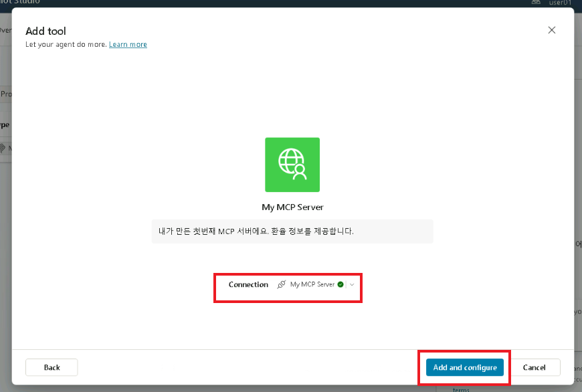Image resolution: width=582 pixels, height=392 pixels.
Task: Go Back to the previous step
Action: 52,367
